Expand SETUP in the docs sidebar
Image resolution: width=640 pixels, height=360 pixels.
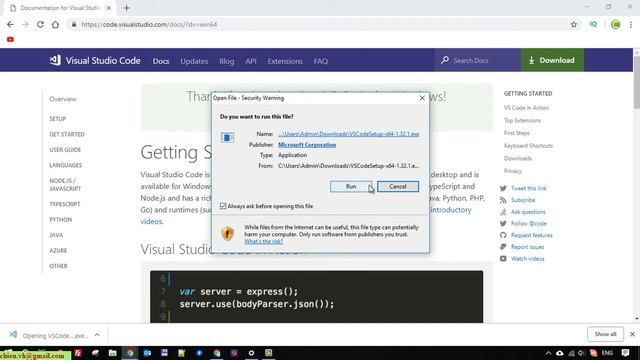[58, 119]
